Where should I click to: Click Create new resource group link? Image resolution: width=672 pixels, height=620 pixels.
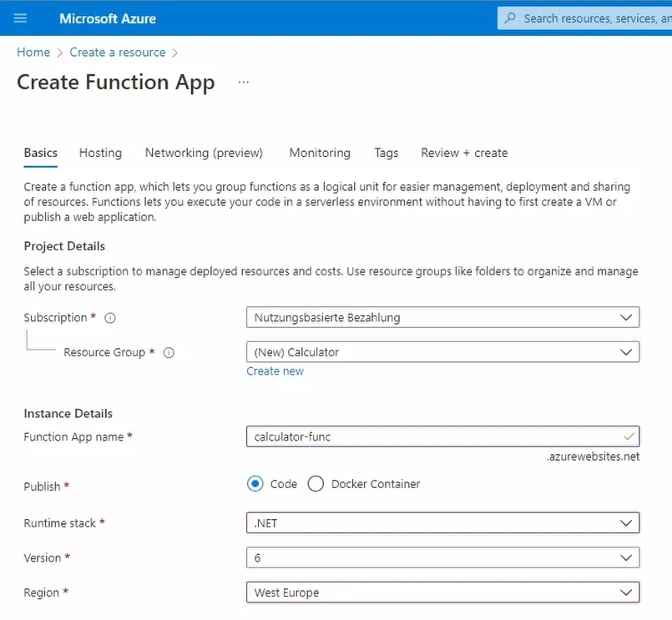click(275, 371)
